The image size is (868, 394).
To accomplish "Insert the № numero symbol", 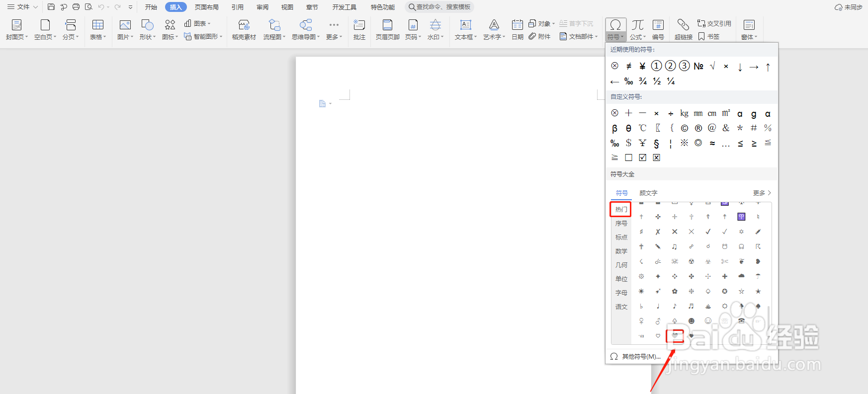I will [698, 66].
